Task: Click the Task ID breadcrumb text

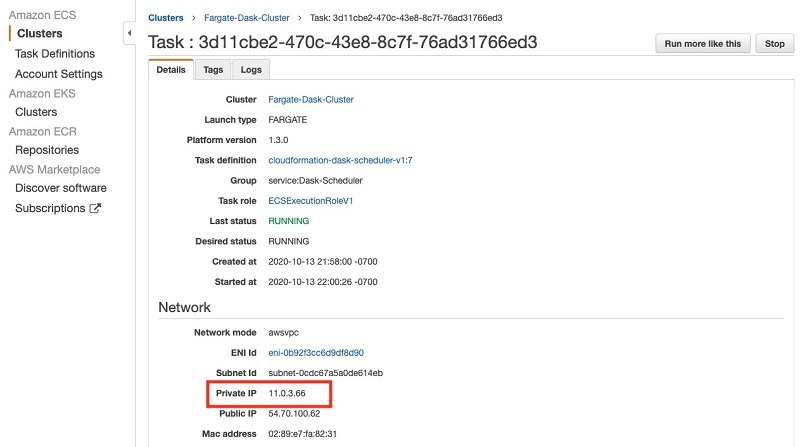Action: 406,18
